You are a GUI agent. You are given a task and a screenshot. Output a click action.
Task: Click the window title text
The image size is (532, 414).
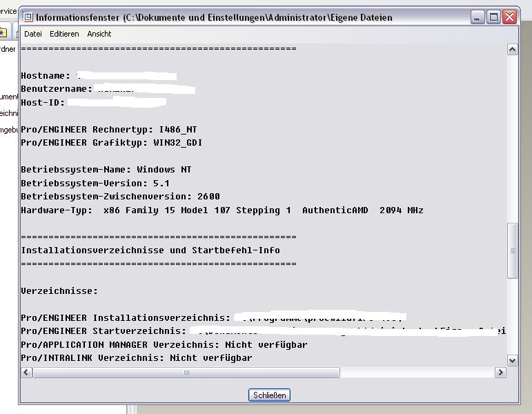tap(214, 17)
